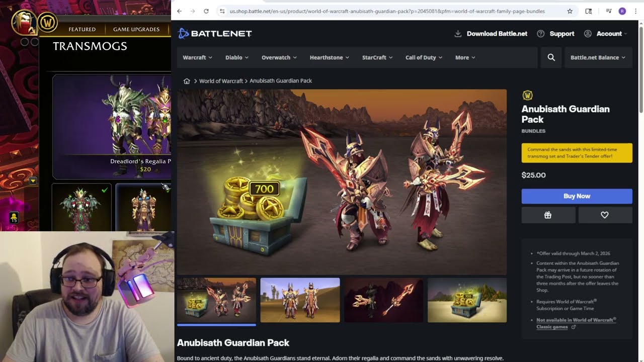Open the browser media controls icon
The width and height of the screenshot is (644, 362).
pyautogui.click(x=609, y=11)
